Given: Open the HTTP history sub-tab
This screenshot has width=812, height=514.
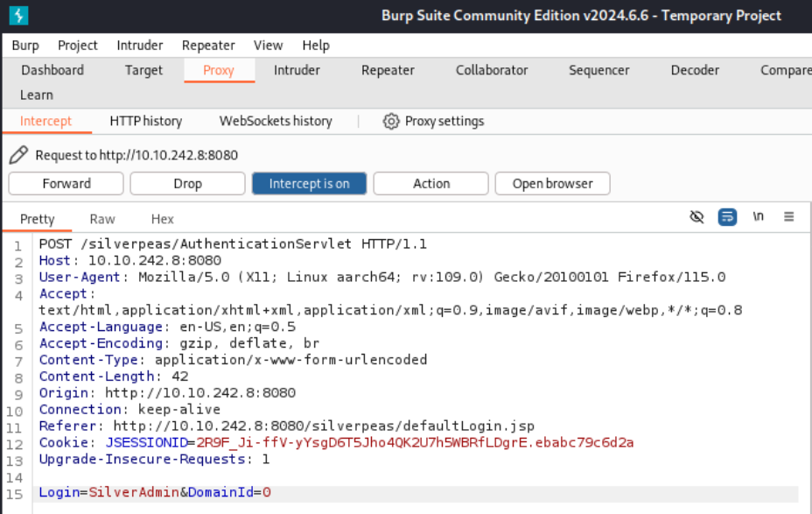Looking at the screenshot, I should pyautogui.click(x=145, y=121).
